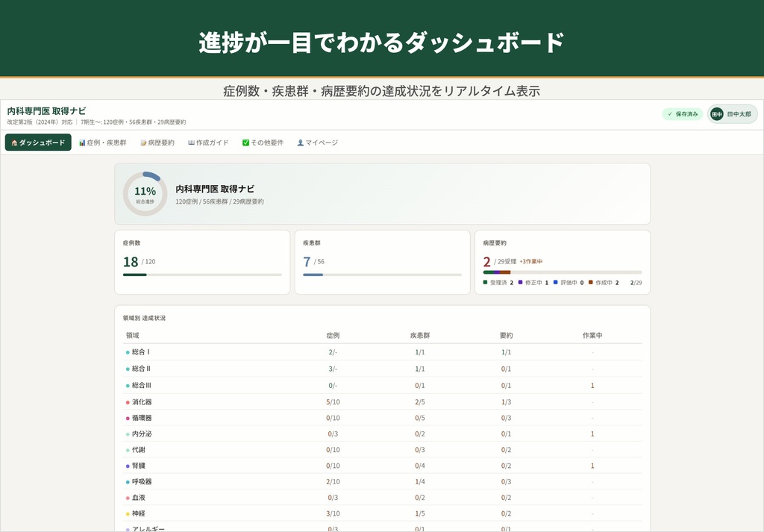Click the 1/3 要約 value for 消化器
Viewport: 764px width, 532px height.
(507, 402)
